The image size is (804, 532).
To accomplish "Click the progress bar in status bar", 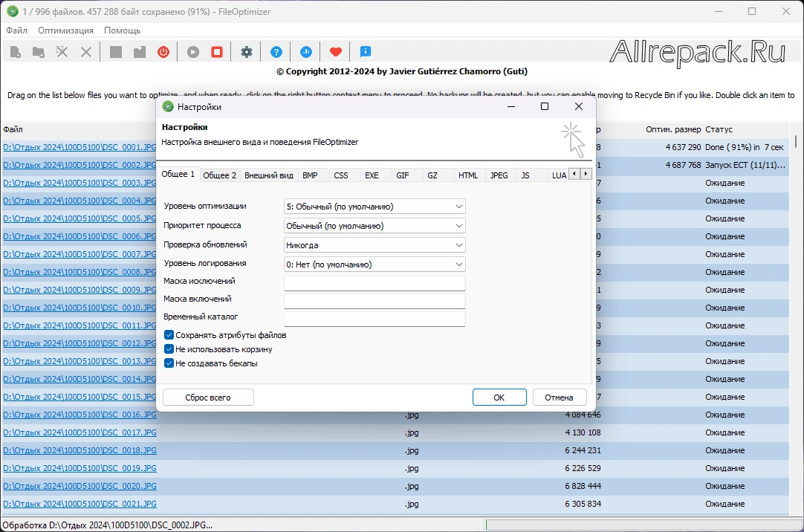I will coord(643,525).
